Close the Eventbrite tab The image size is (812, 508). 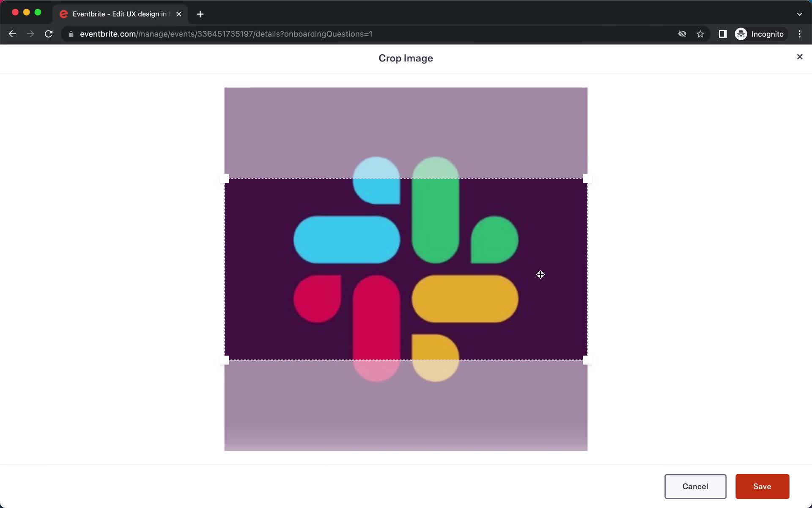tap(179, 14)
